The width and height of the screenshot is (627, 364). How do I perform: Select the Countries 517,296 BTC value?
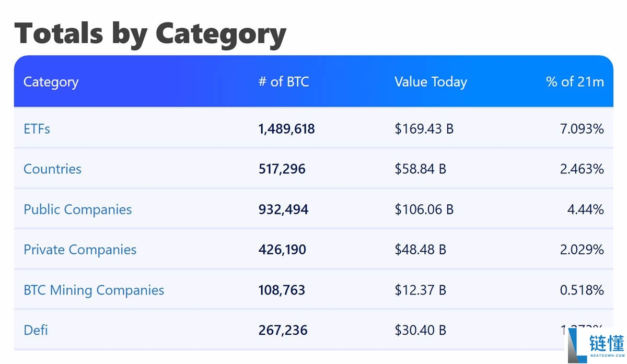click(x=282, y=169)
